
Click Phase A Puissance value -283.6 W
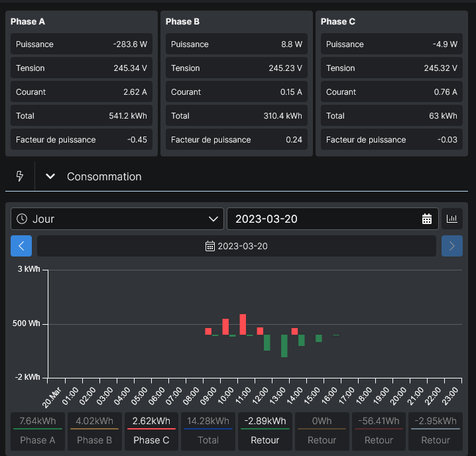pos(130,44)
